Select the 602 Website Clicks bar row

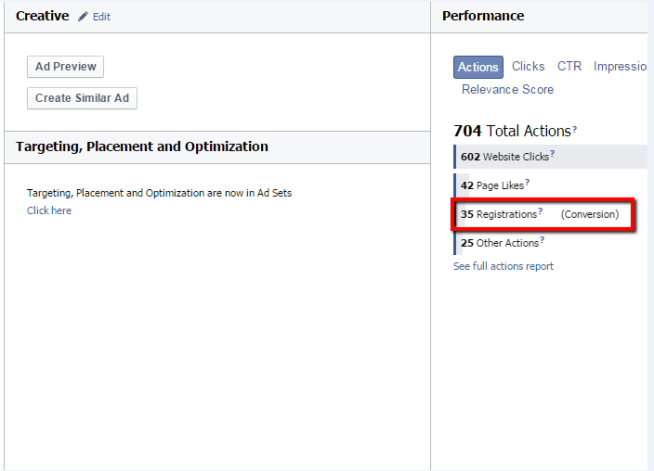click(504, 157)
